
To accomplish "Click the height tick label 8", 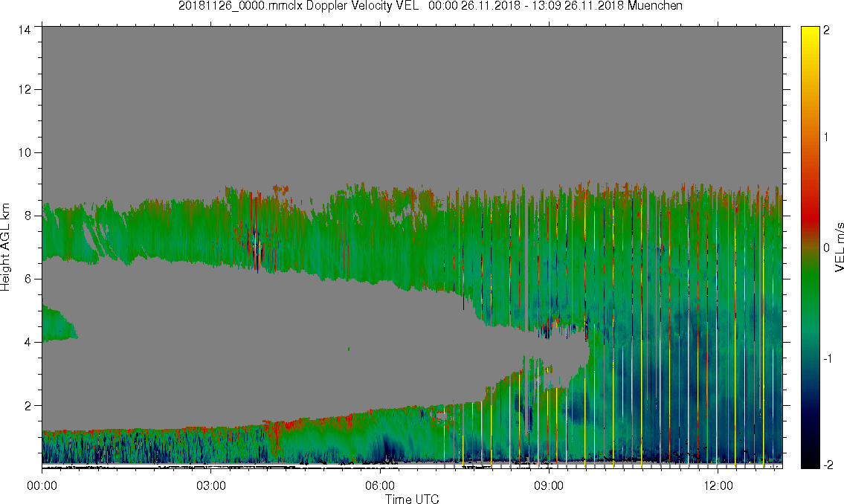I will tap(28, 216).
